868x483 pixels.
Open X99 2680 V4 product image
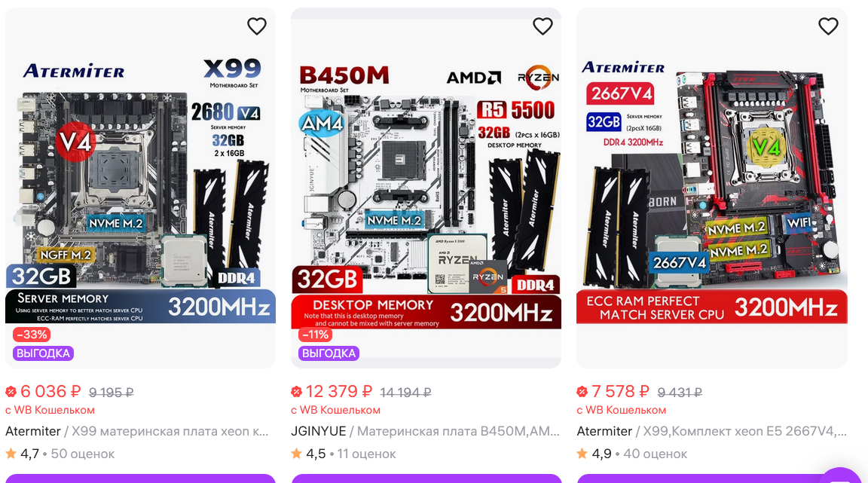pyautogui.click(x=141, y=188)
